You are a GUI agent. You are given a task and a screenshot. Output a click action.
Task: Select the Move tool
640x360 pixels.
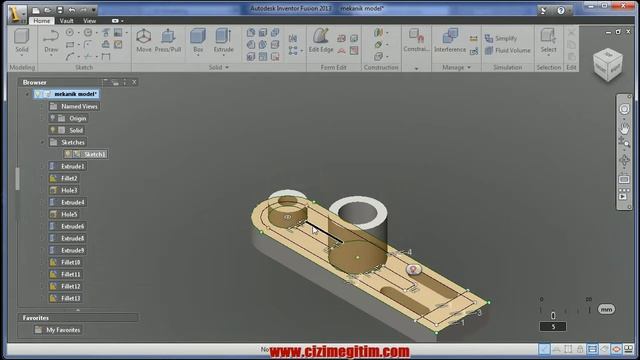coord(144,41)
